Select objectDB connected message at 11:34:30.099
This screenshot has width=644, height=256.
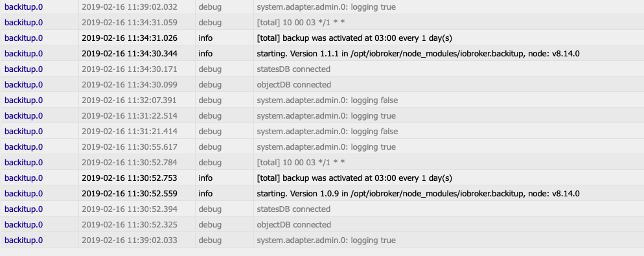293,85
